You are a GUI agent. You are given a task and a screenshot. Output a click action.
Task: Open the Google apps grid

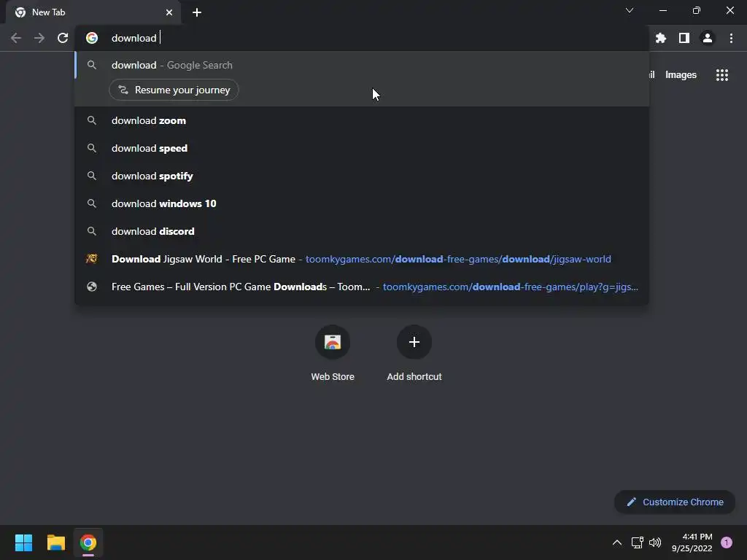tap(722, 75)
